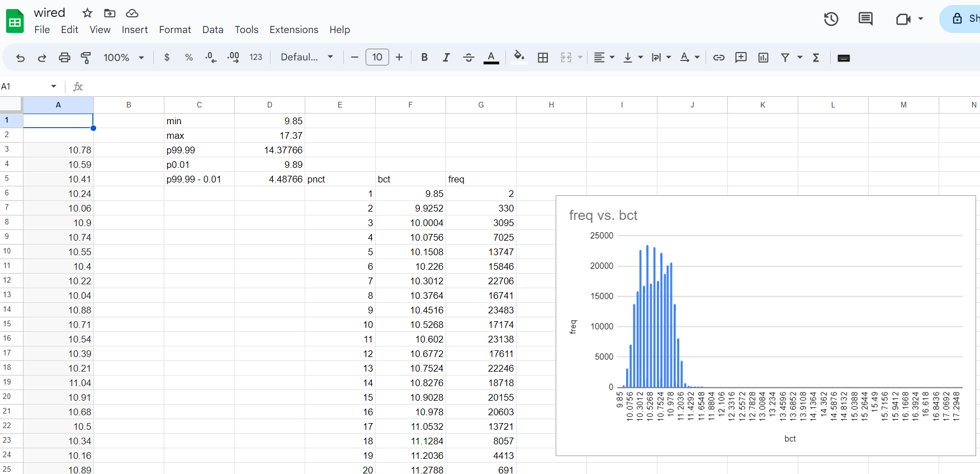Open the fill color picker
980x474 pixels.
pos(519,58)
